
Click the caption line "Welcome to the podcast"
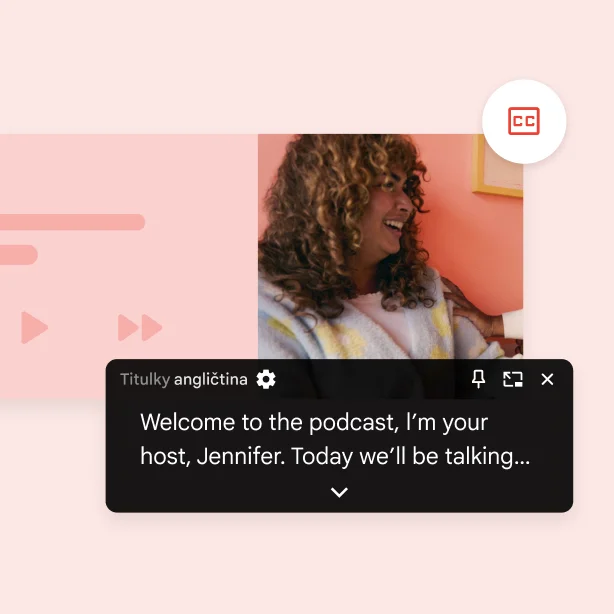click(313, 422)
